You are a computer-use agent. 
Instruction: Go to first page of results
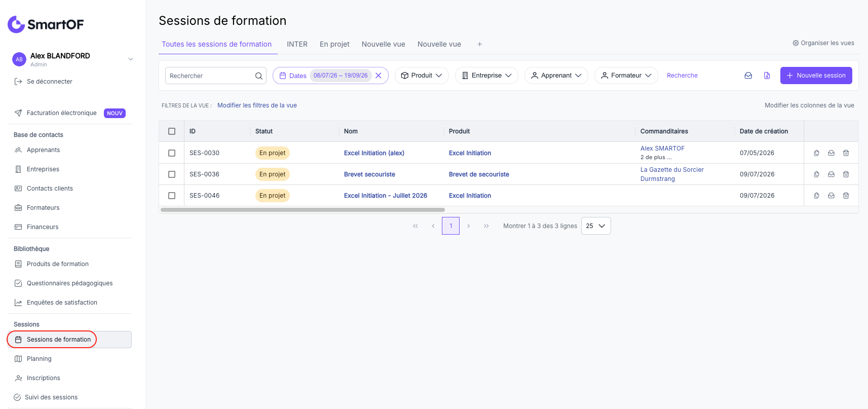(x=416, y=226)
